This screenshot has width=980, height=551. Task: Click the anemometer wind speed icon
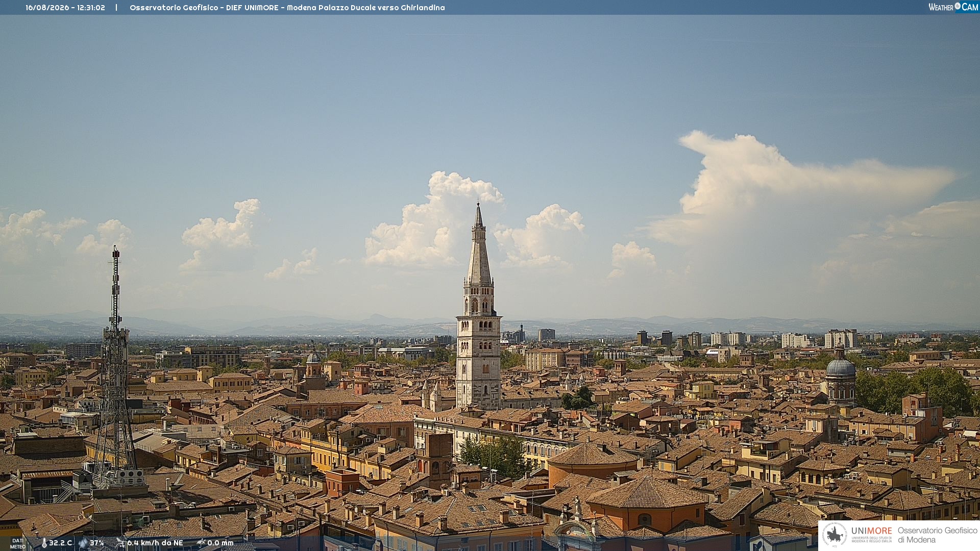click(x=120, y=543)
